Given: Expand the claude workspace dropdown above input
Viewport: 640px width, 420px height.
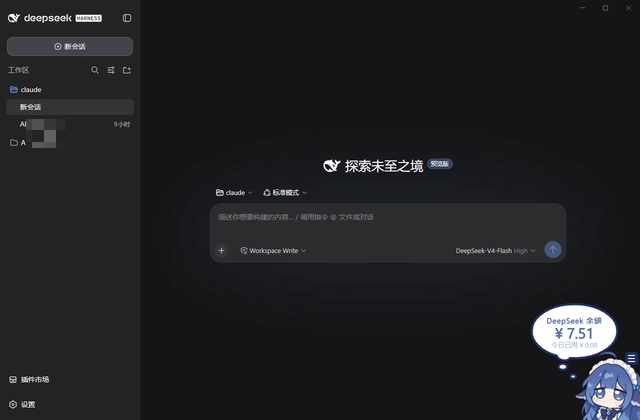Looking at the screenshot, I should [234, 193].
